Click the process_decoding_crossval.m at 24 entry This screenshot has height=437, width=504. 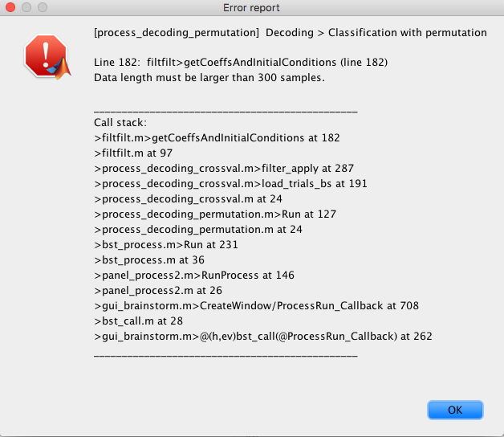click(x=188, y=199)
